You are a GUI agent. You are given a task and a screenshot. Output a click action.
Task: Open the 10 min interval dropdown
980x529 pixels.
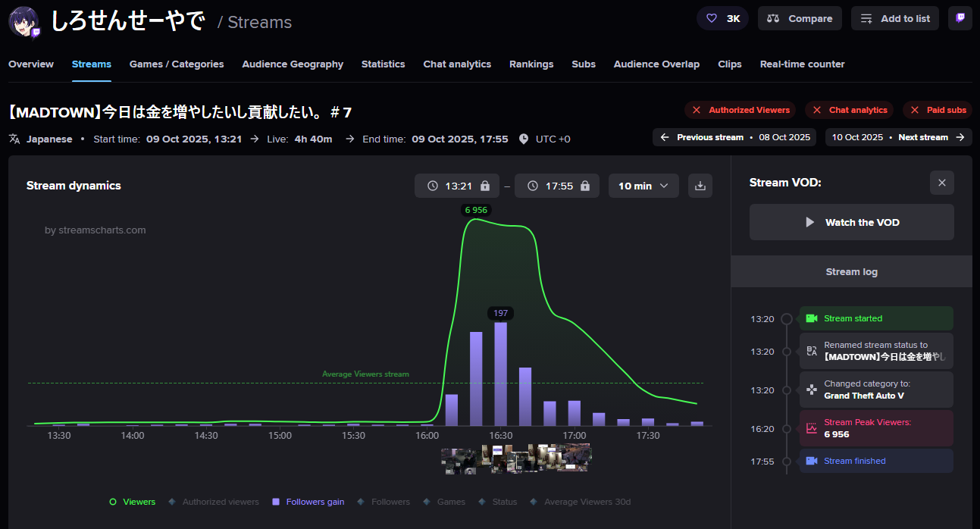tap(643, 186)
